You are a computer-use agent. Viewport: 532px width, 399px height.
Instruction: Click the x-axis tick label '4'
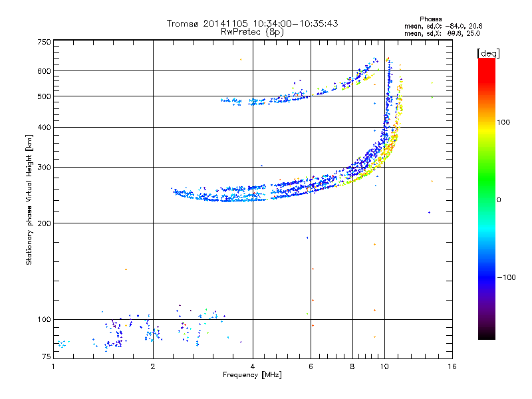point(253,366)
